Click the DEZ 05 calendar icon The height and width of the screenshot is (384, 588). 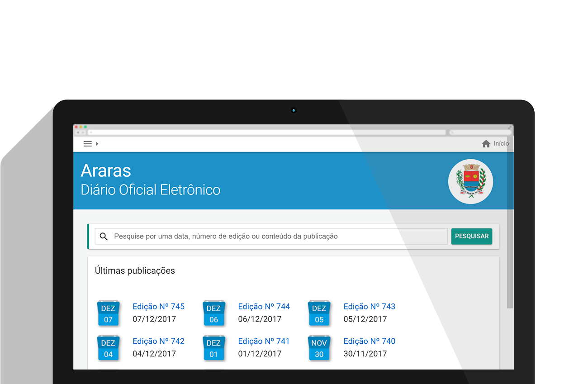click(319, 313)
